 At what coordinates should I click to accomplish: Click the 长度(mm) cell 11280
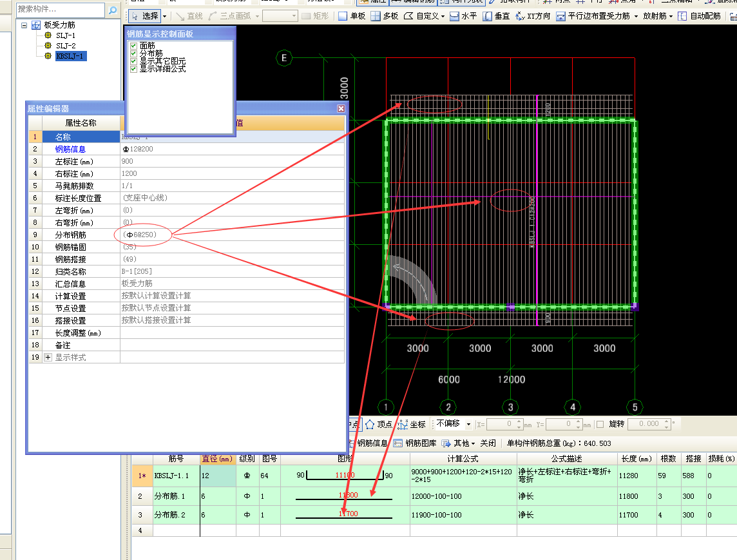coord(637,476)
